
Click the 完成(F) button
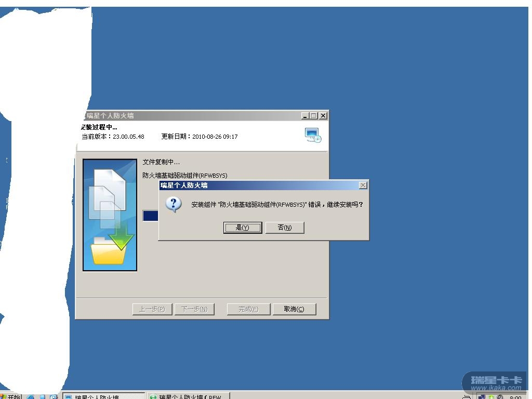(x=248, y=309)
